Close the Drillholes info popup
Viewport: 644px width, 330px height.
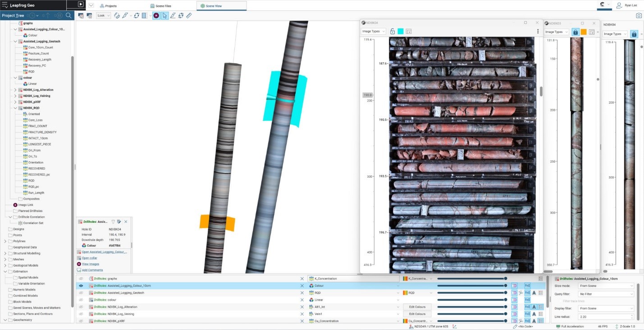point(126,222)
